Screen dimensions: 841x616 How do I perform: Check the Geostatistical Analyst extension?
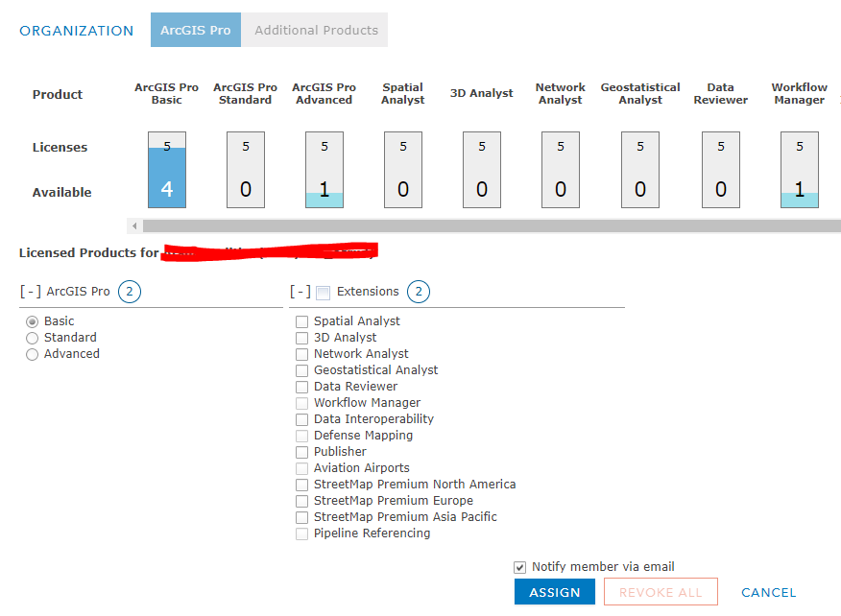(302, 370)
